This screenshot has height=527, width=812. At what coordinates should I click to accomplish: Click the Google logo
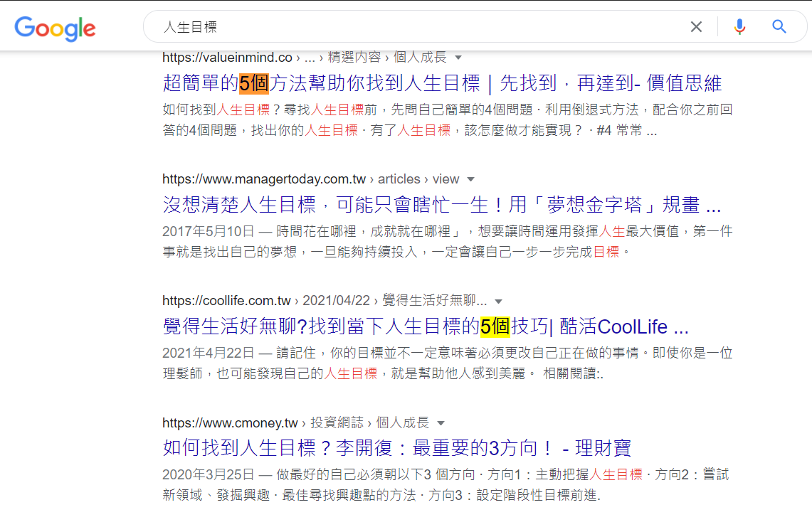[x=55, y=26]
